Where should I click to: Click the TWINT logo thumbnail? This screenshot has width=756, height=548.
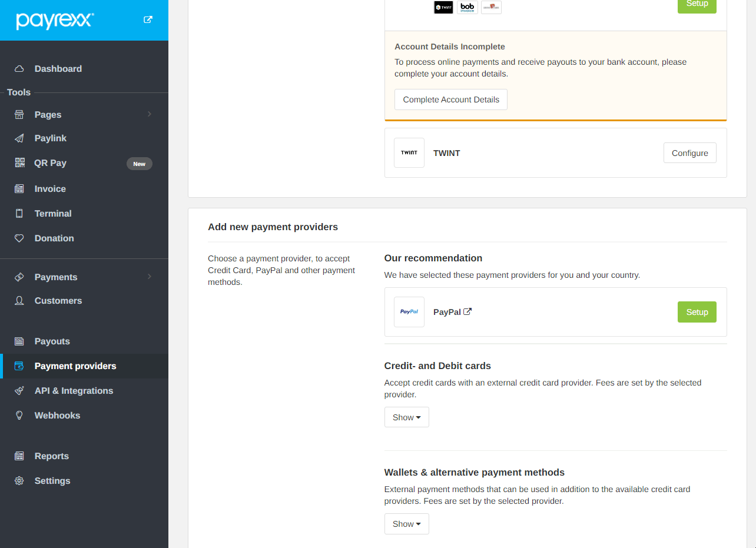(409, 153)
